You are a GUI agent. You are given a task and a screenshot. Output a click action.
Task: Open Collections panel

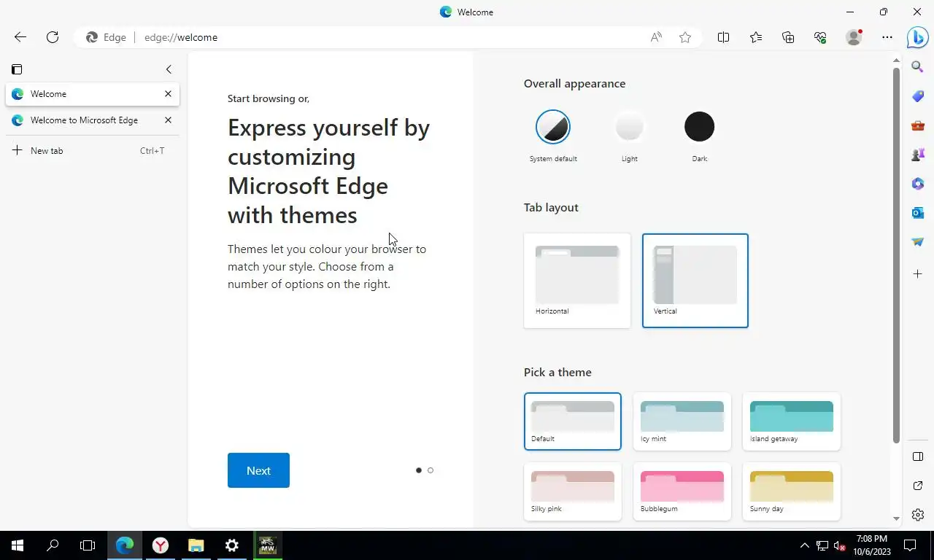[788, 37]
